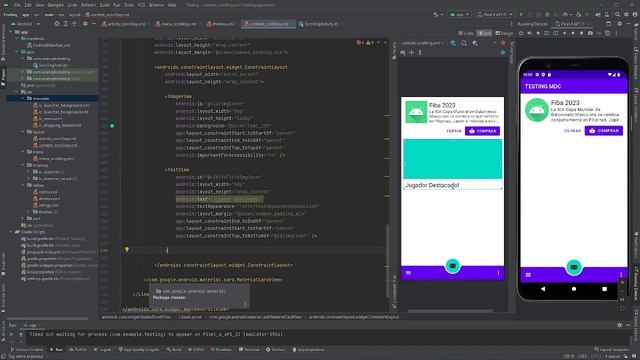This screenshot has width=640, height=360.
Task: Tap Android home button on emulator
Action: click(574, 289)
